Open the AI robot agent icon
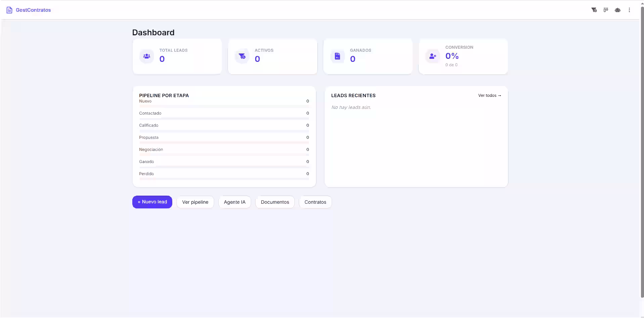Viewport: 644px width, 318px height. 617,10
